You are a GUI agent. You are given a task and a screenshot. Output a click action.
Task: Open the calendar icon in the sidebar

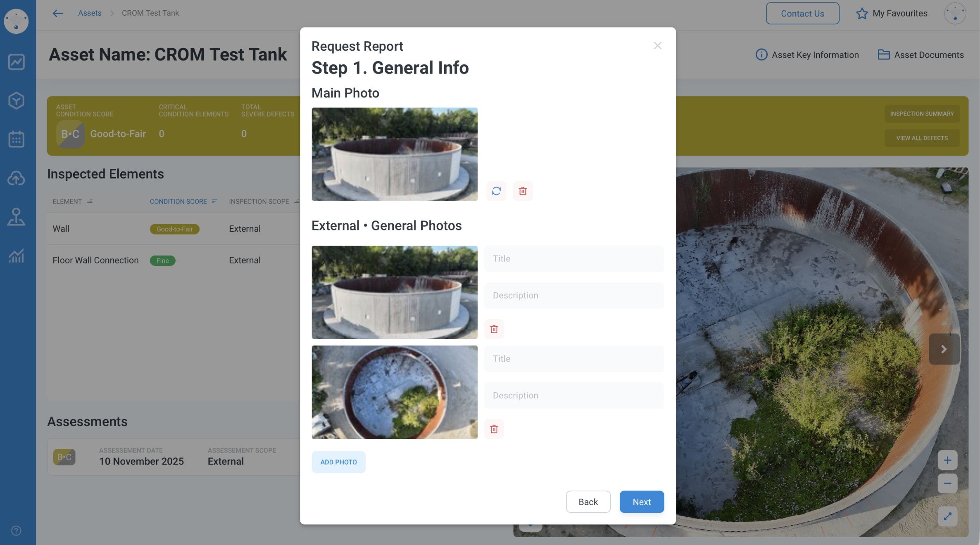pyautogui.click(x=16, y=140)
